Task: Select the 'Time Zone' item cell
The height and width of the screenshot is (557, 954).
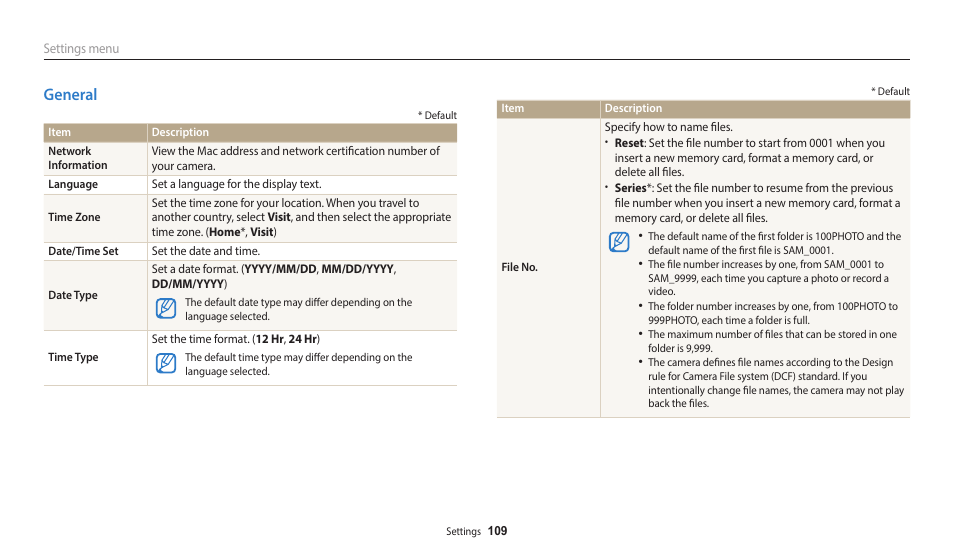Action: coord(95,217)
